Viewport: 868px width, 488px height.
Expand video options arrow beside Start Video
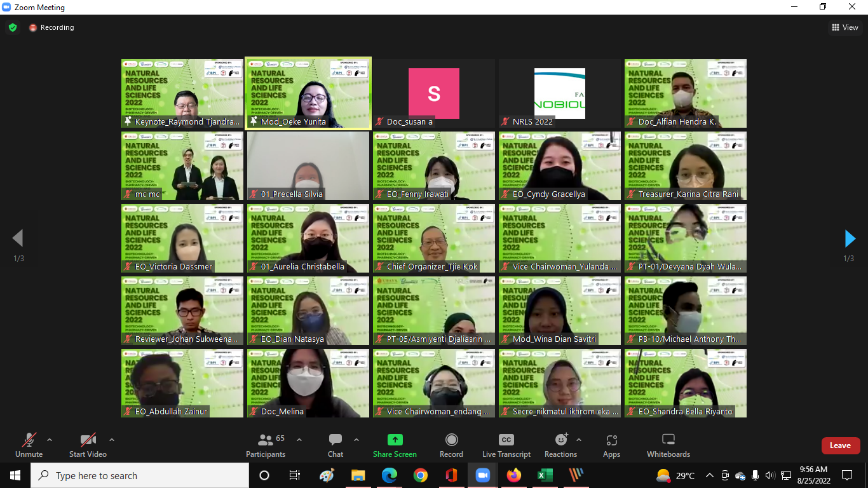(112, 440)
